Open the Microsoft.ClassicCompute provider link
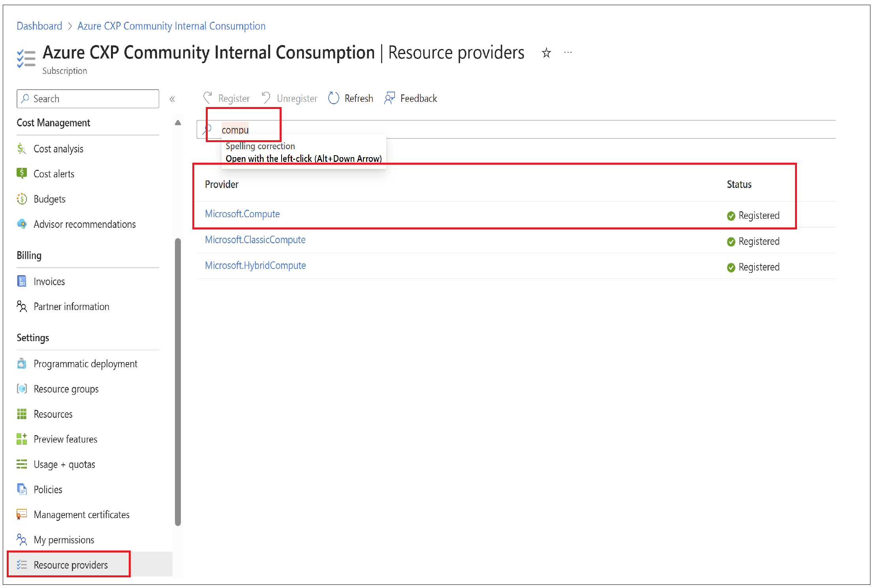This screenshot has width=874, height=588. (255, 240)
